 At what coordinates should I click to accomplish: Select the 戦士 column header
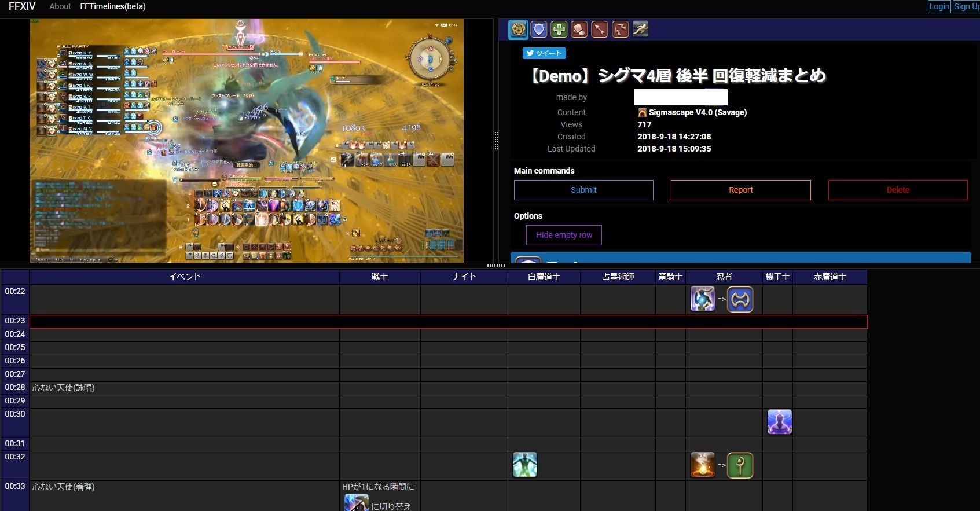click(380, 277)
